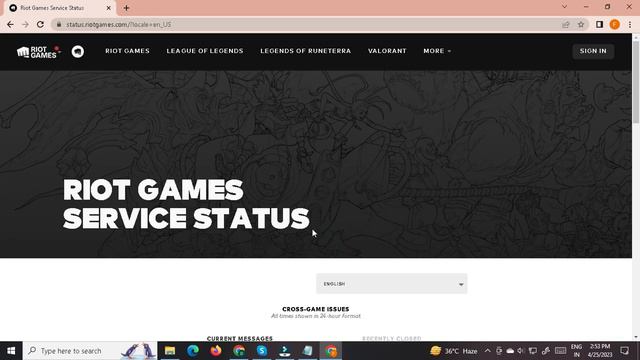640x360 pixels.
Task: Open Firefox from taskbar
Action: tap(216, 351)
